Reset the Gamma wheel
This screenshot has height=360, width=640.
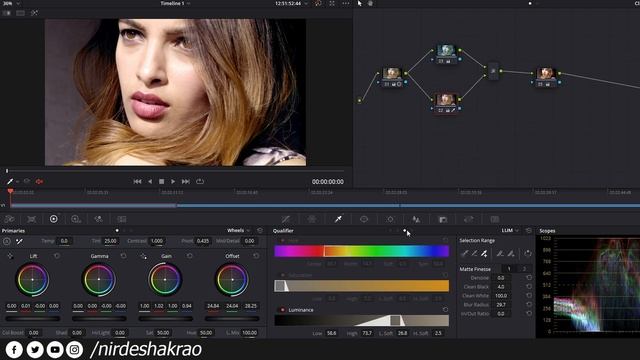[x=123, y=256]
